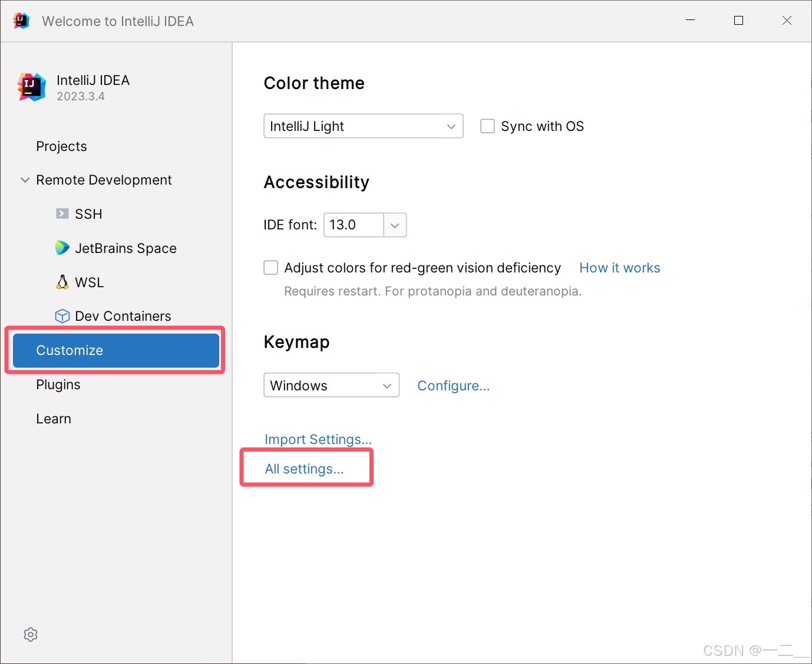Click the Dev Containers cube icon
This screenshot has height=664, width=812.
click(x=62, y=316)
